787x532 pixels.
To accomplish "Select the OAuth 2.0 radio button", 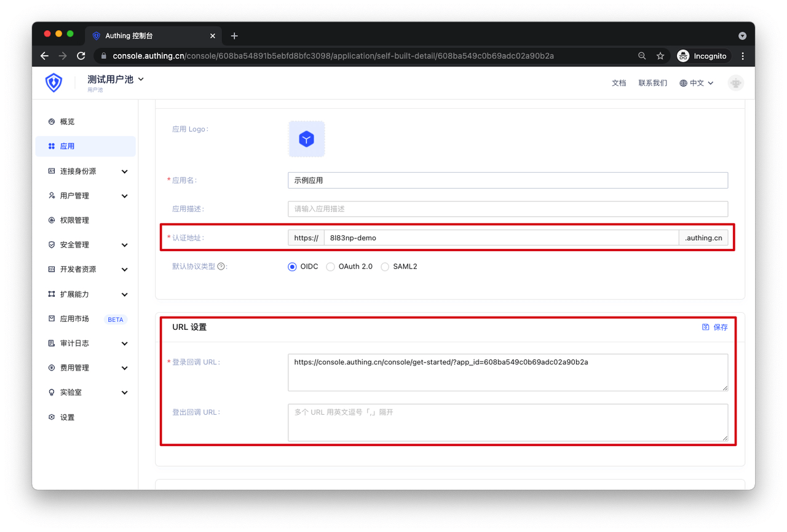I will [331, 267].
